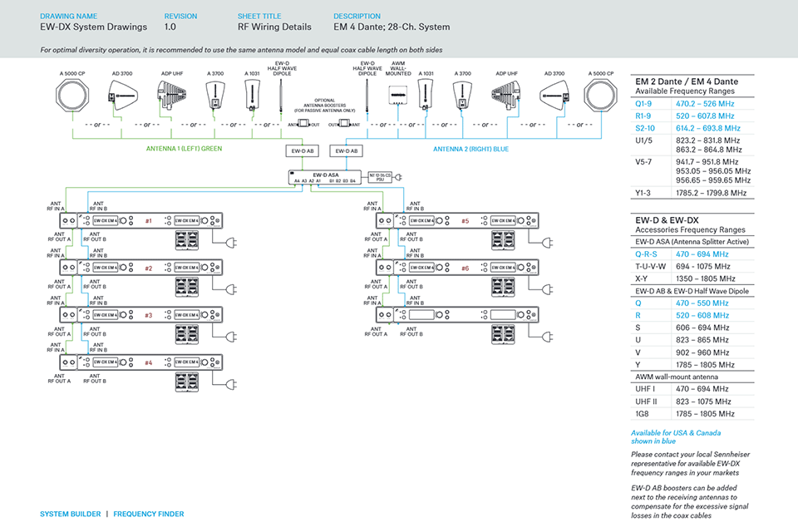Click the power plug icon of receiver #2
The width and height of the screenshot is (798, 532).
pyautogui.click(x=232, y=289)
